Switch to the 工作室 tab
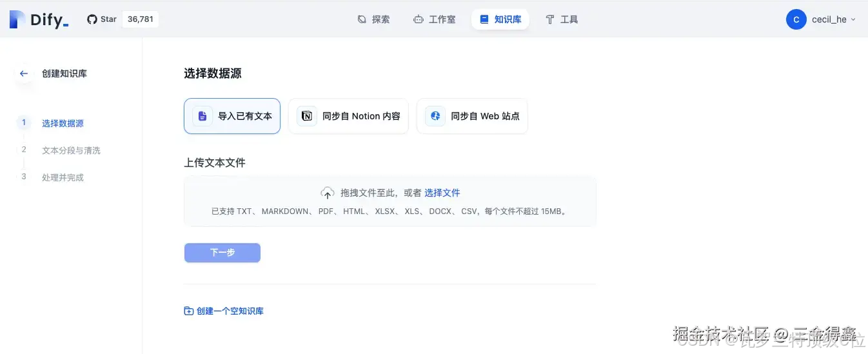The height and width of the screenshot is (354, 868). (434, 19)
